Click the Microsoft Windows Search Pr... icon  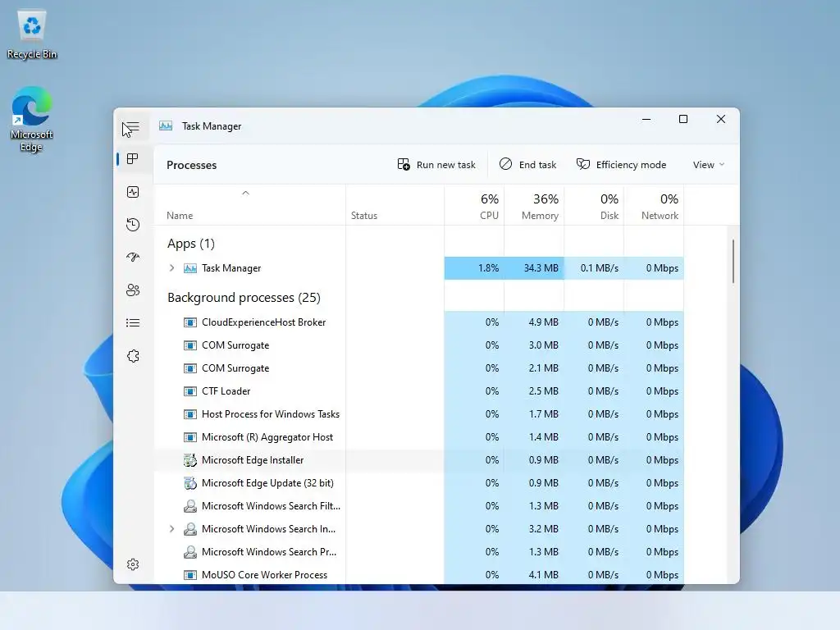pyautogui.click(x=190, y=552)
